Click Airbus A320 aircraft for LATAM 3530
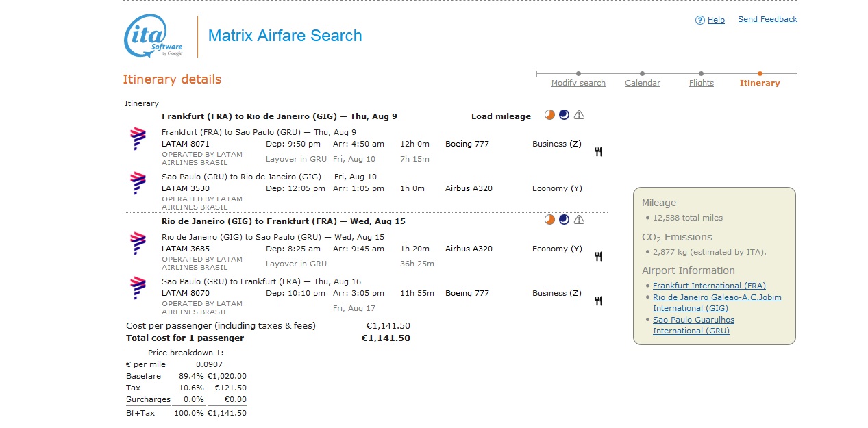 [469, 188]
